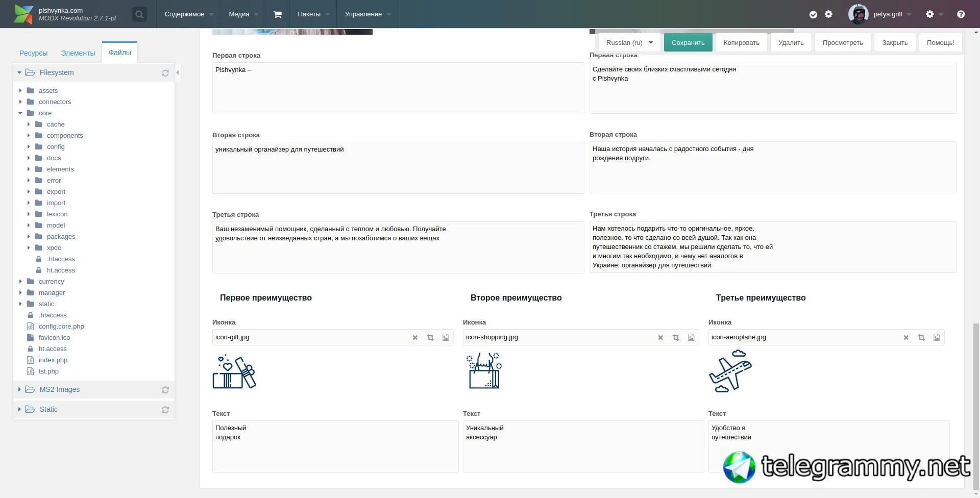The height and width of the screenshot is (498, 980).
Task: Open the Медиа menu
Action: 243,14
